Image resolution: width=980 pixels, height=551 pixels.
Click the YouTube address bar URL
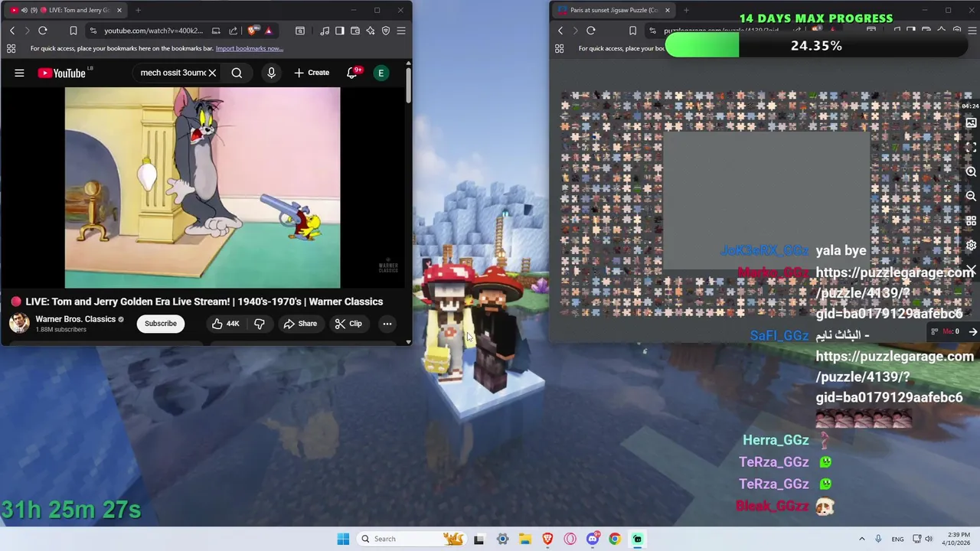[154, 31]
